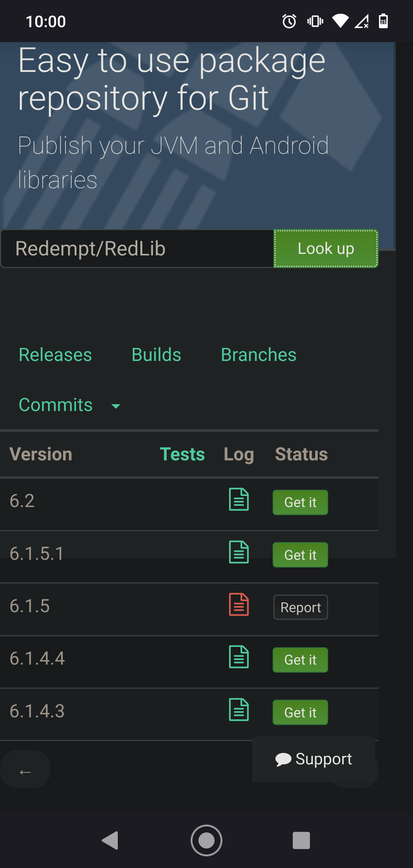Open failed build log for 6.1.5

[x=239, y=605]
